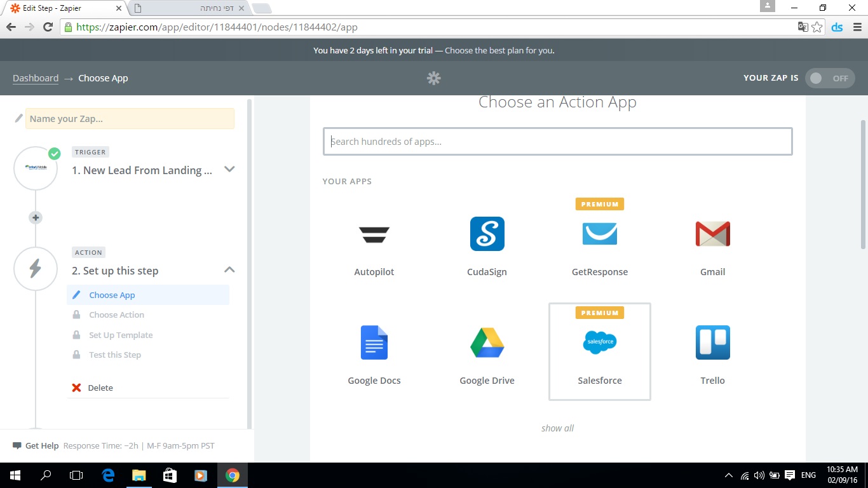Viewport: 868px width, 488px height.
Task: Open the trigger step app logo circle
Action: pyautogui.click(x=36, y=168)
